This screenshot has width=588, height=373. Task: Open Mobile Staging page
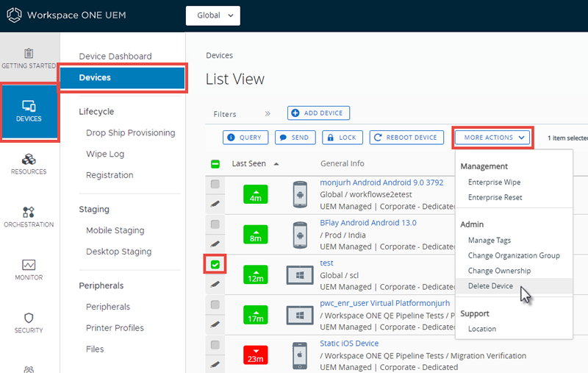115,230
